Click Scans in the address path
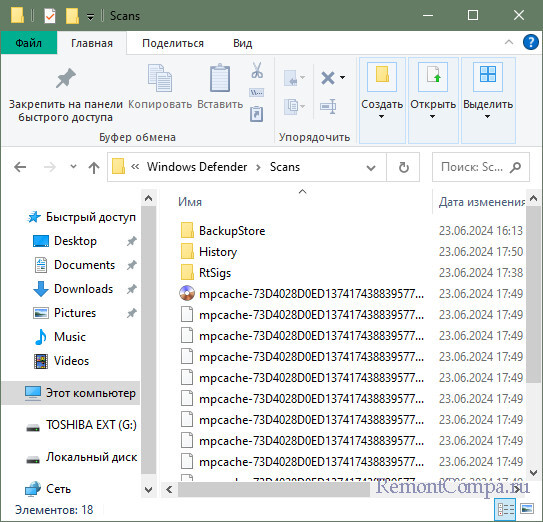The height and width of the screenshot is (522, 543). tap(285, 167)
